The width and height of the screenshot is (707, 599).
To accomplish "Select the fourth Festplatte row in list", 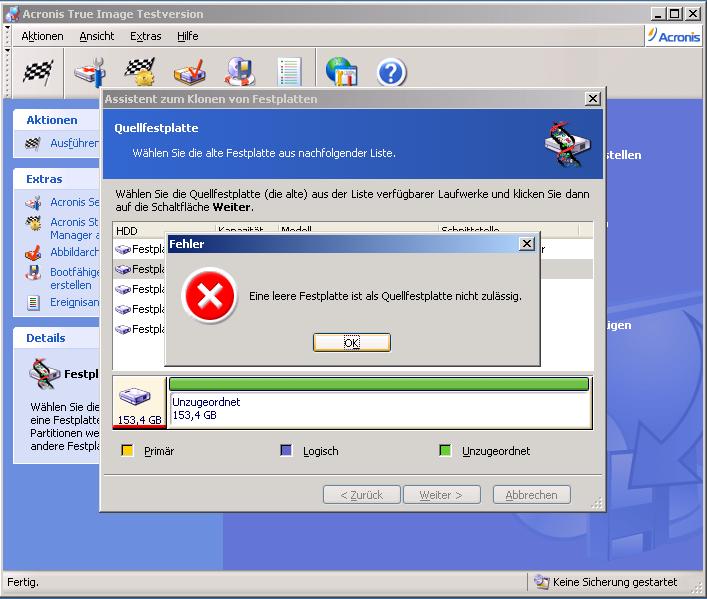I will [x=140, y=309].
